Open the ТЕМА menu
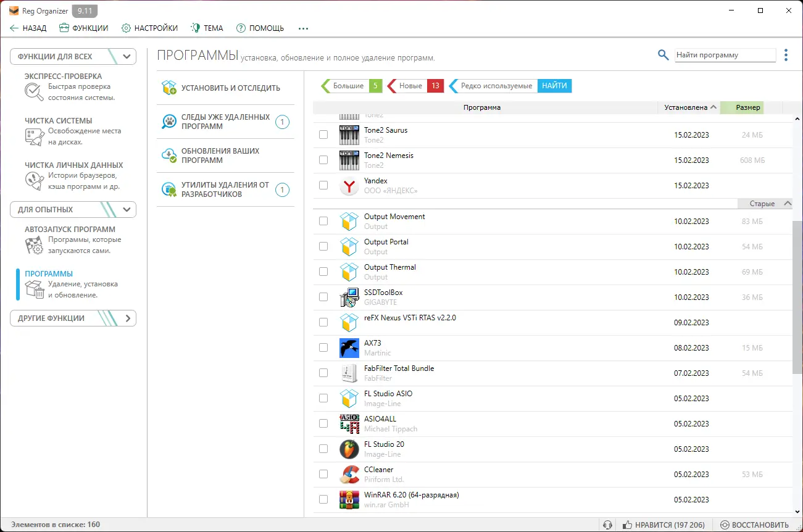This screenshot has height=532, width=803. pos(207,28)
